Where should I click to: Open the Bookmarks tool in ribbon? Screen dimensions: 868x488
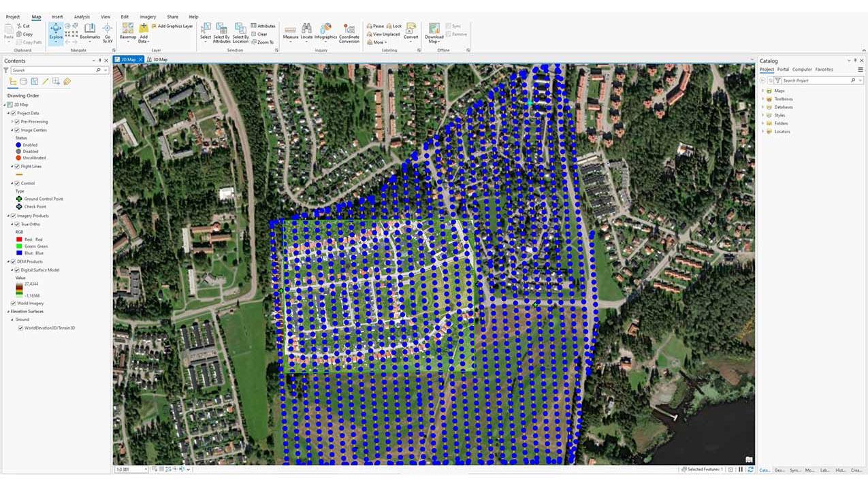pyautogui.click(x=90, y=31)
